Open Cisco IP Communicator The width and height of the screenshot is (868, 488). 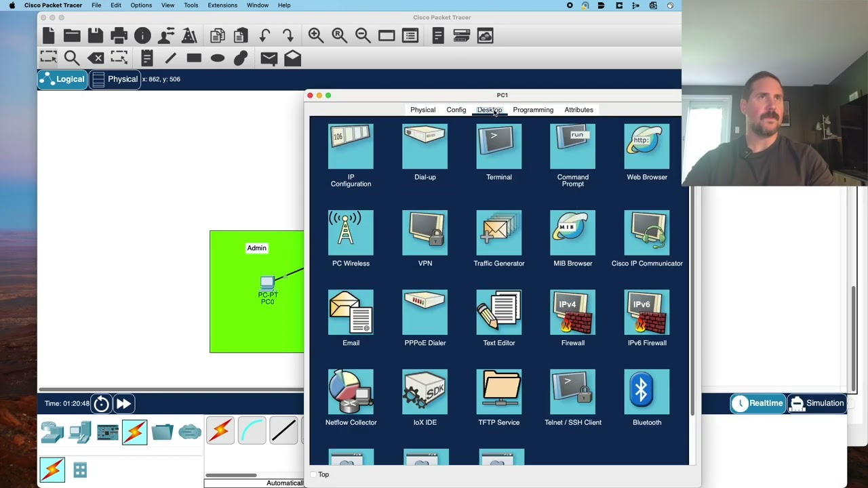coord(647,233)
